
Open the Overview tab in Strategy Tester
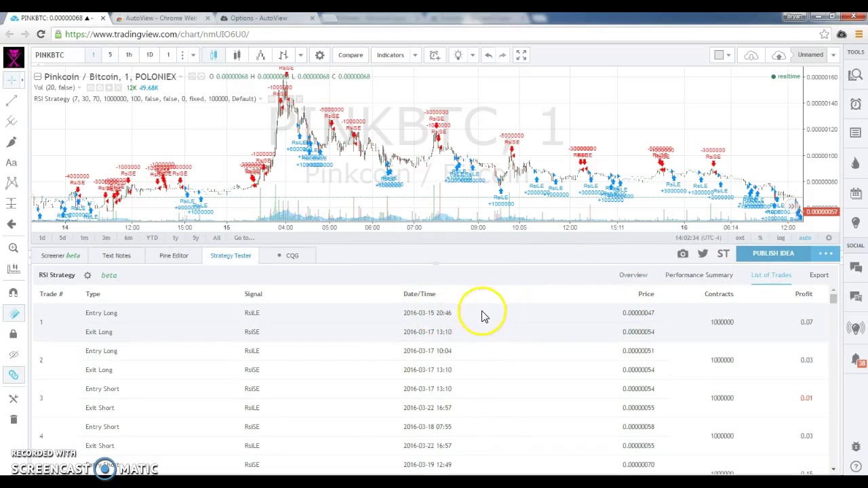(x=633, y=275)
